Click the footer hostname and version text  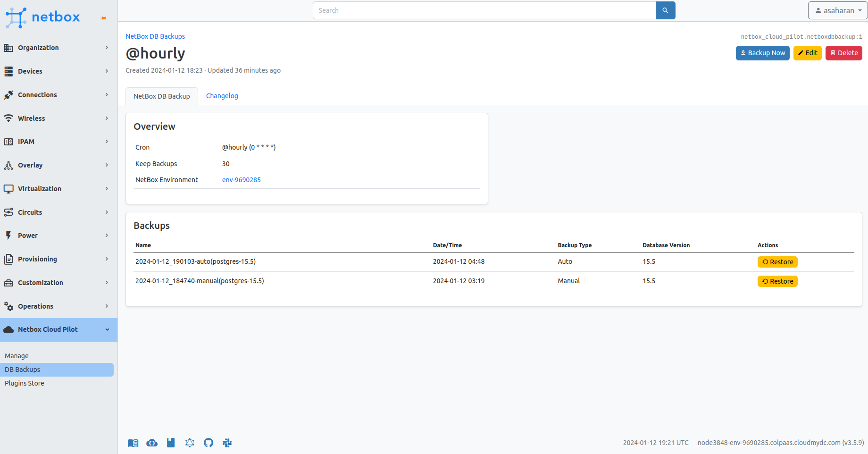[781, 443]
